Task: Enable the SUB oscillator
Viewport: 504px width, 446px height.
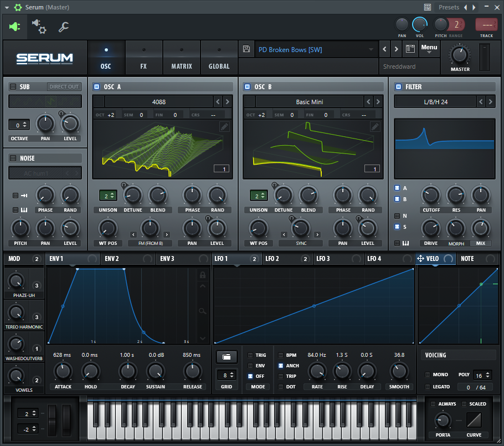Action: click(x=12, y=86)
